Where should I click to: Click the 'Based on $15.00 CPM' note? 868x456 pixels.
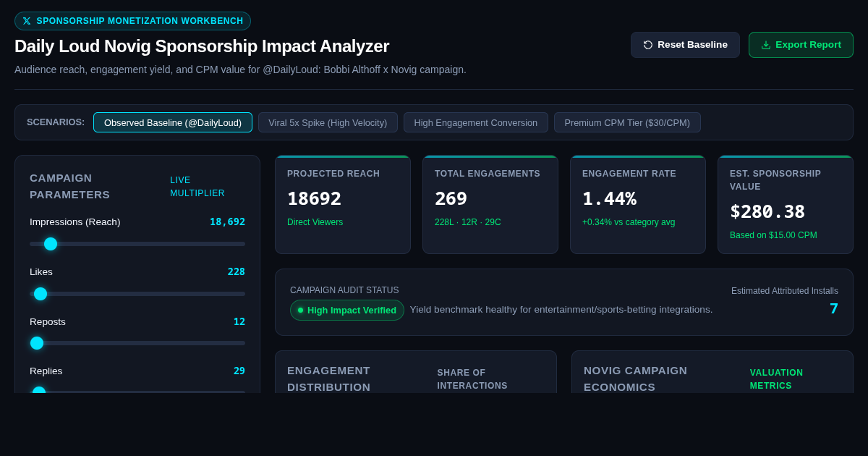773,235
